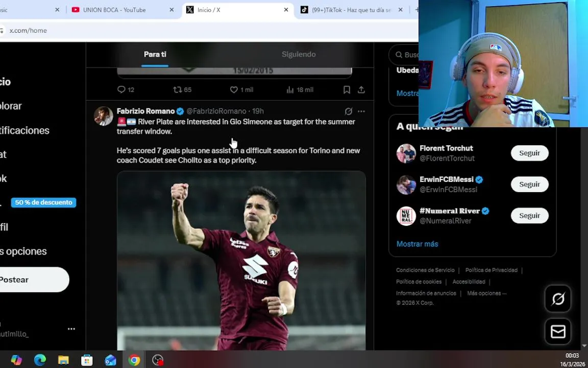Open account options dots beside the username
This screenshot has height=368, width=588.
click(x=71, y=329)
